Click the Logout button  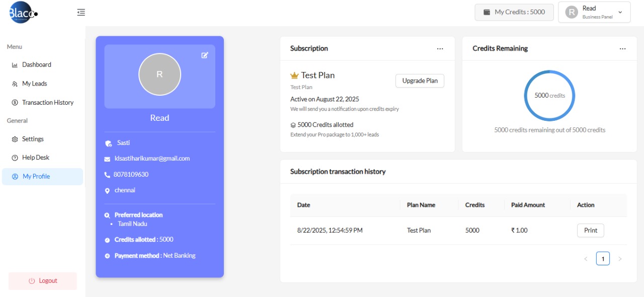43,281
